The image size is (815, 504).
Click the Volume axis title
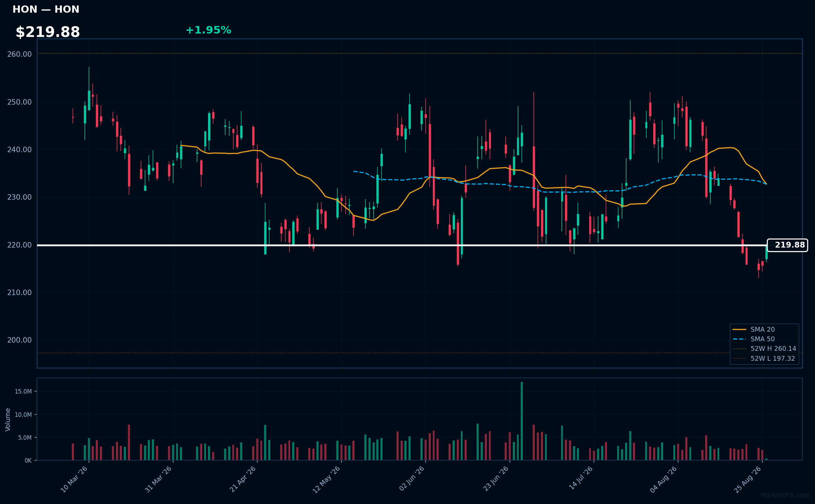(8, 420)
